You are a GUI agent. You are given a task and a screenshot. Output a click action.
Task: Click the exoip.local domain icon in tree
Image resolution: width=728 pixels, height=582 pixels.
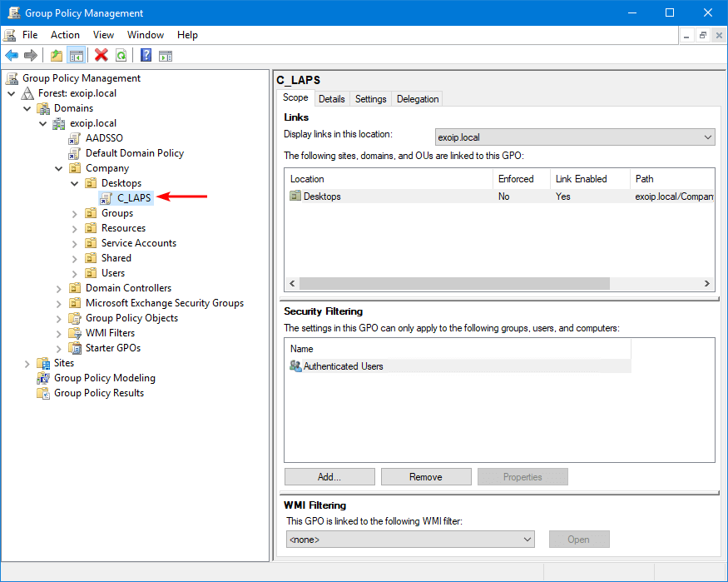(x=59, y=123)
